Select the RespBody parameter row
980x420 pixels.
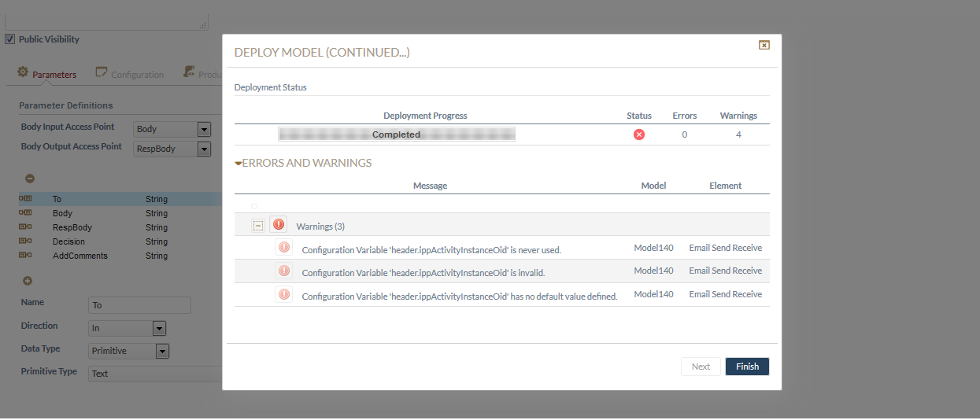pos(72,227)
